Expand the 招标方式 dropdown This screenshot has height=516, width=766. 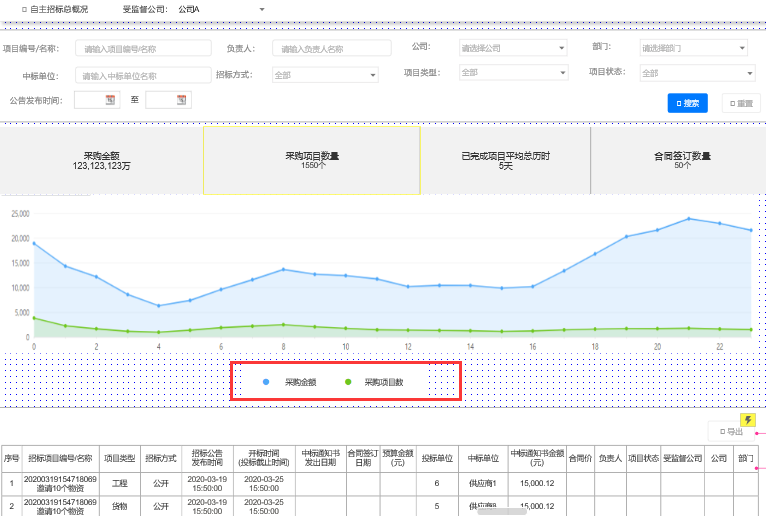(x=325, y=75)
